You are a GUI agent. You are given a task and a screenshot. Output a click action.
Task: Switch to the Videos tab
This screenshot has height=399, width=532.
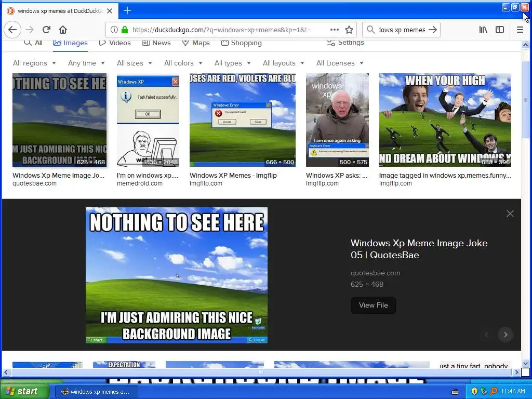(x=115, y=43)
